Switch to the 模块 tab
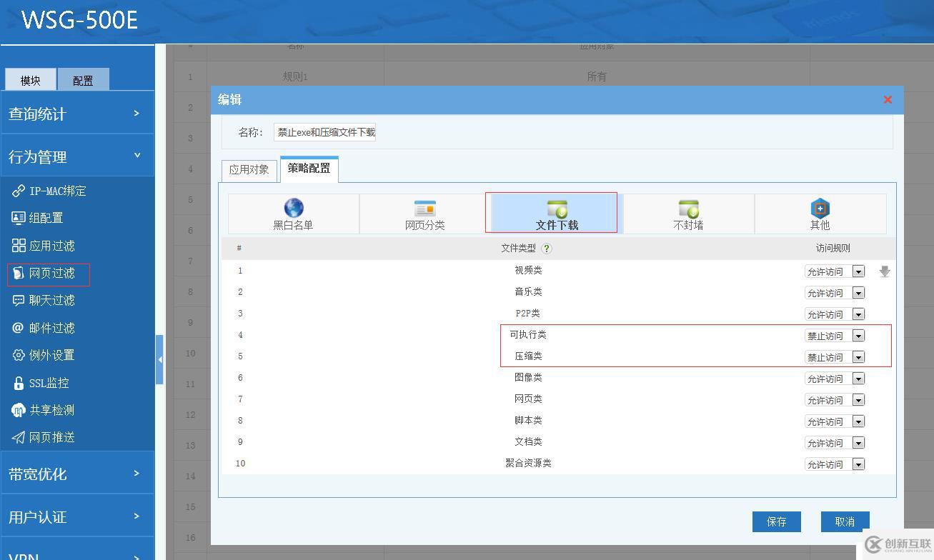 point(30,81)
